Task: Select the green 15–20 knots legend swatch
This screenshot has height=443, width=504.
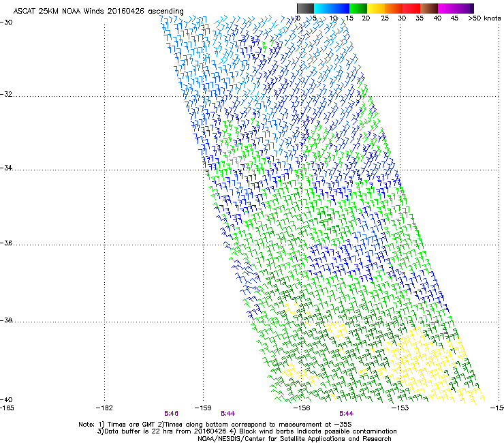Action: coord(358,8)
